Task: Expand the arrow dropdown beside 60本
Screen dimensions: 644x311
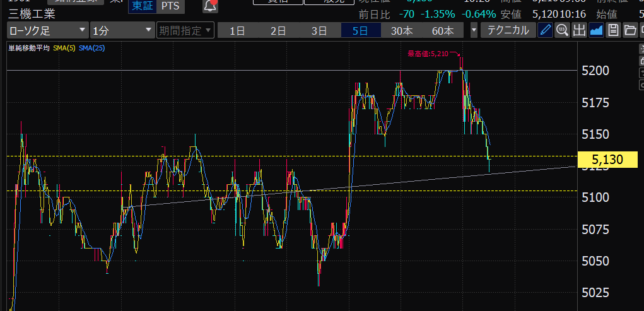Action: 474,30
